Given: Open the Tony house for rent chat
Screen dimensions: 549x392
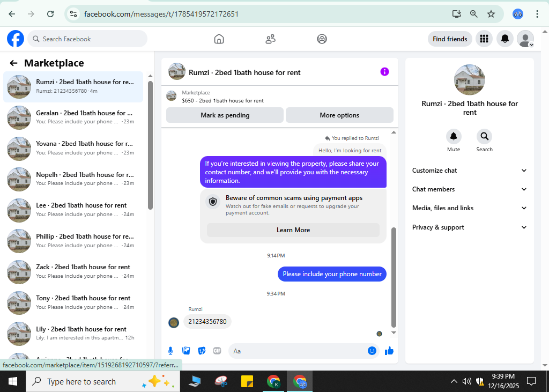Looking at the screenshot, I should click(73, 302).
